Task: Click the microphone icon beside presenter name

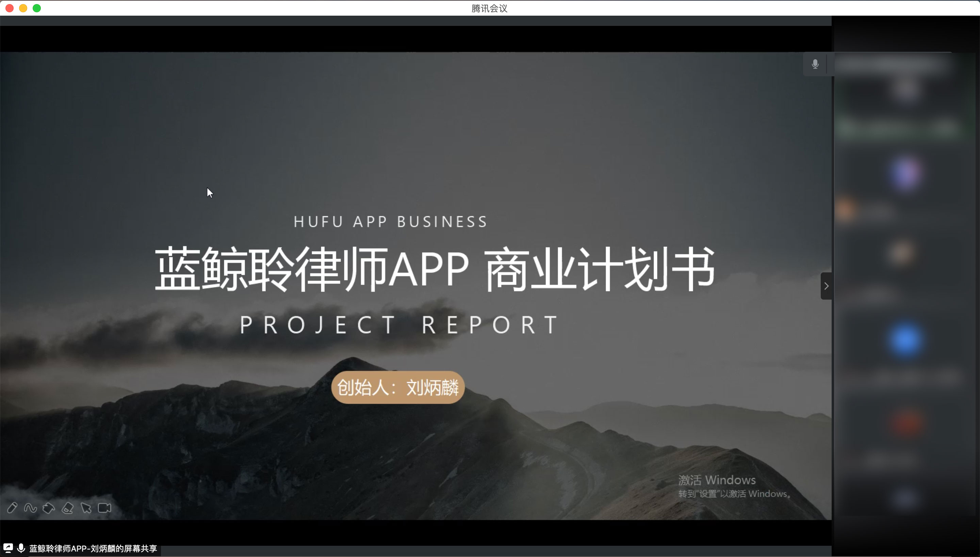Action: click(21, 548)
